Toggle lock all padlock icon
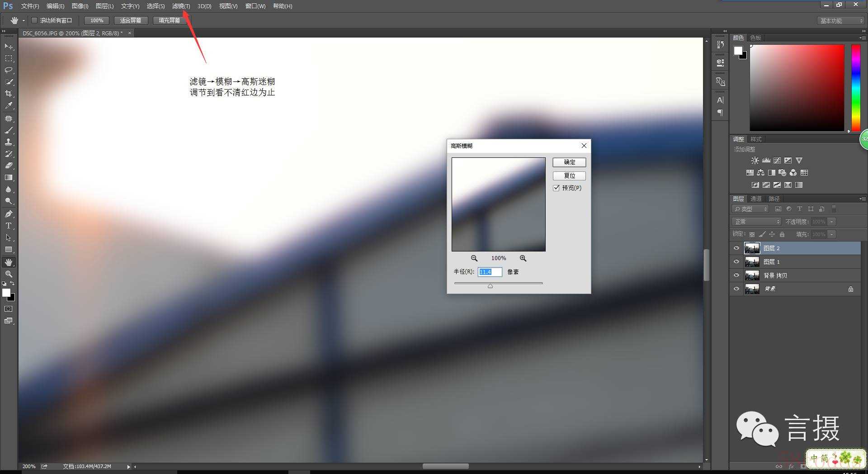This screenshot has height=474, width=868. pyautogui.click(x=782, y=234)
